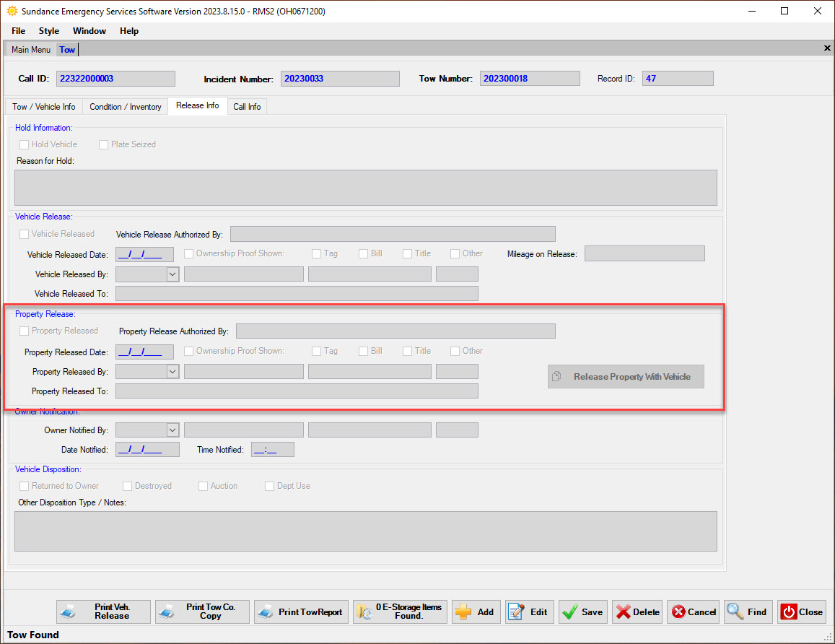Open the Owner Notified By dropdown
Screen dimensions: 835x644
[172, 430]
